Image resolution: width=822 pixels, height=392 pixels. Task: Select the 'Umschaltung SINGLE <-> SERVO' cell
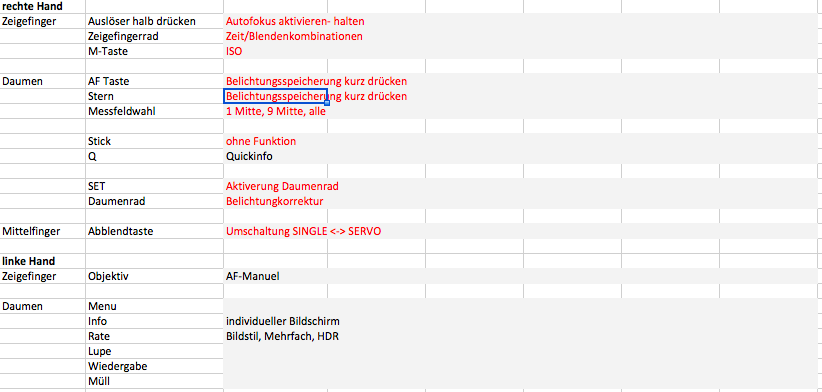tap(276, 231)
